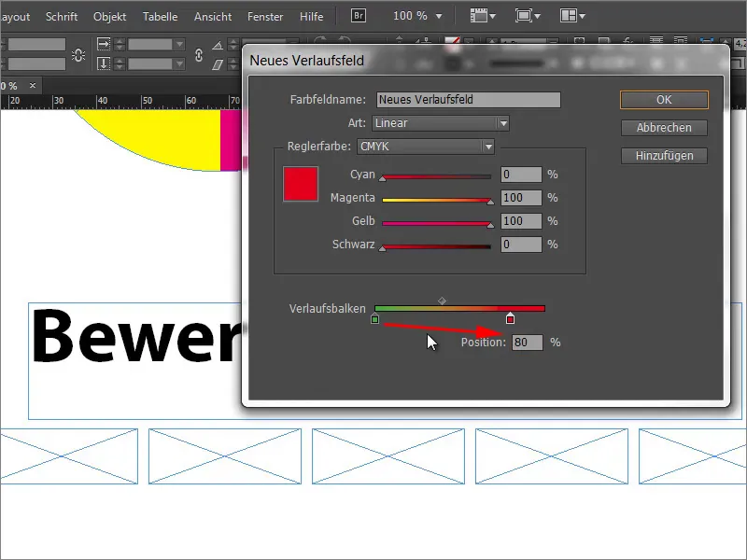Close the document tab with the x
747x560 pixels.
(x=33, y=85)
